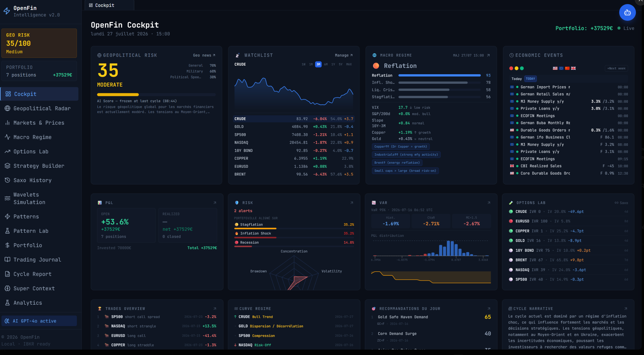Open P&L panel expand arrow

pyautogui.click(x=215, y=203)
